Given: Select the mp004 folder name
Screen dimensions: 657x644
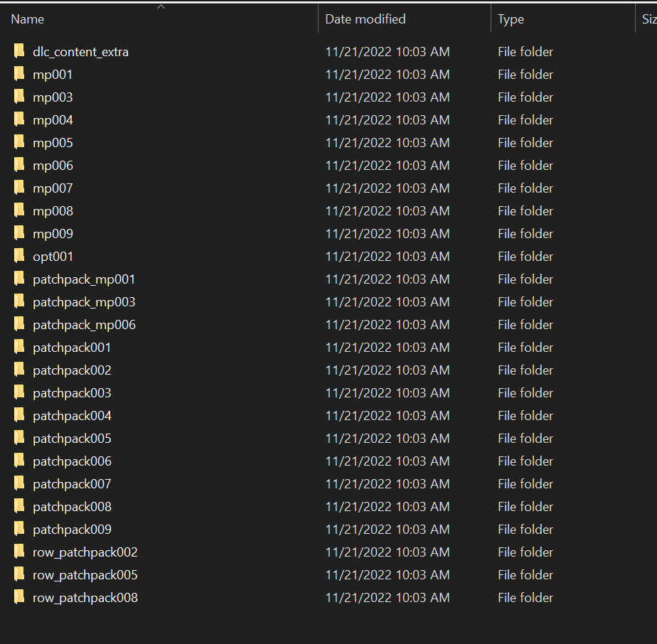Looking at the screenshot, I should tap(53, 120).
